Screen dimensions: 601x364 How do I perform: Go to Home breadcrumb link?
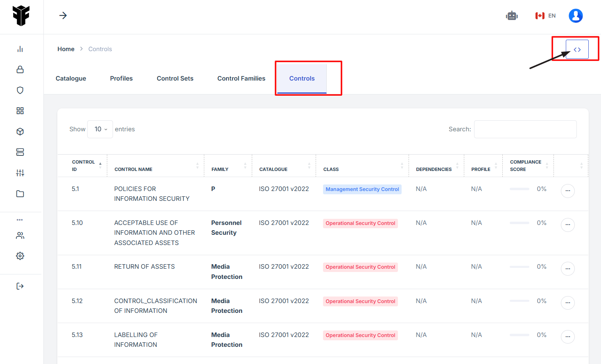point(66,49)
